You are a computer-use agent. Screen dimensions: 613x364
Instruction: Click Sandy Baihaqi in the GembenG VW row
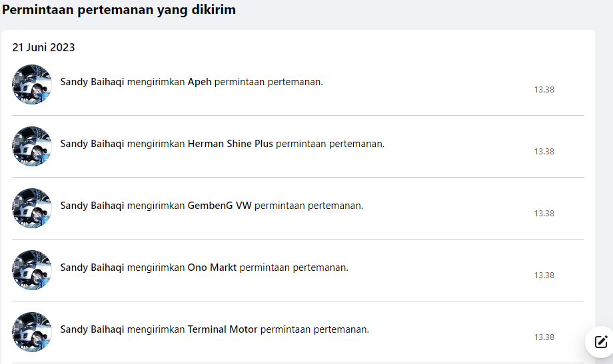(92, 206)
